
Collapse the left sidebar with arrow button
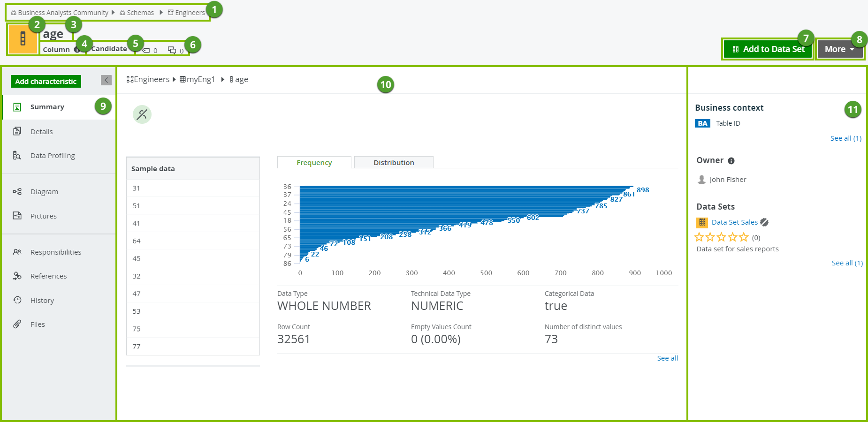click(x=106, y=80)
